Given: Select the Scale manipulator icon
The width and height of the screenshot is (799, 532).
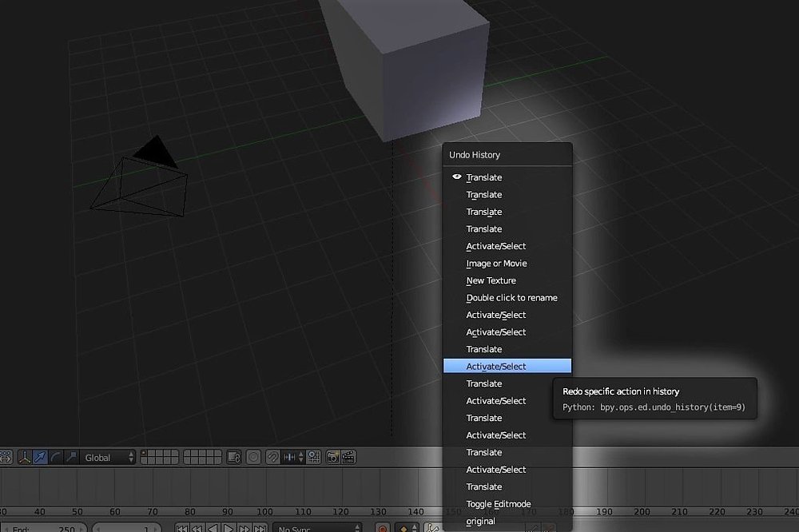Looking at the screenshot, I should (72, 457).
